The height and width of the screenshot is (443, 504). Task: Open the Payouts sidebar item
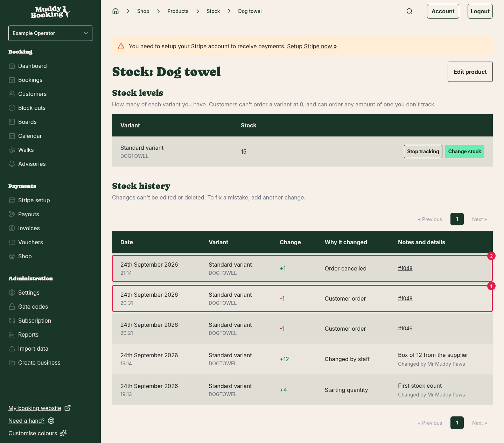tap(29, 214)
